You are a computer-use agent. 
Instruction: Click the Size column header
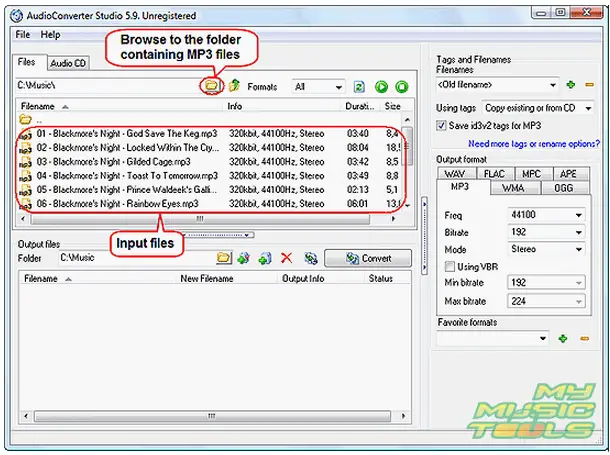point(393,106)
